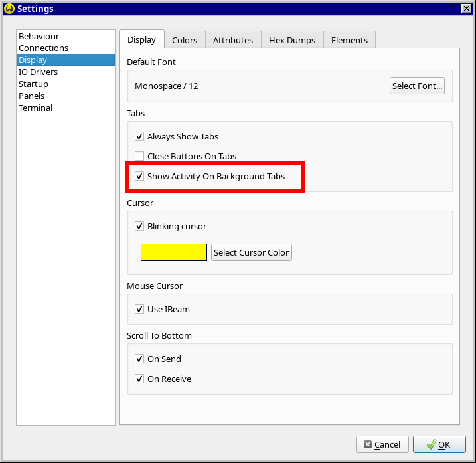Click the Select Font... button
Viewport: 476px width, 463px height.
tap(417, 86)
